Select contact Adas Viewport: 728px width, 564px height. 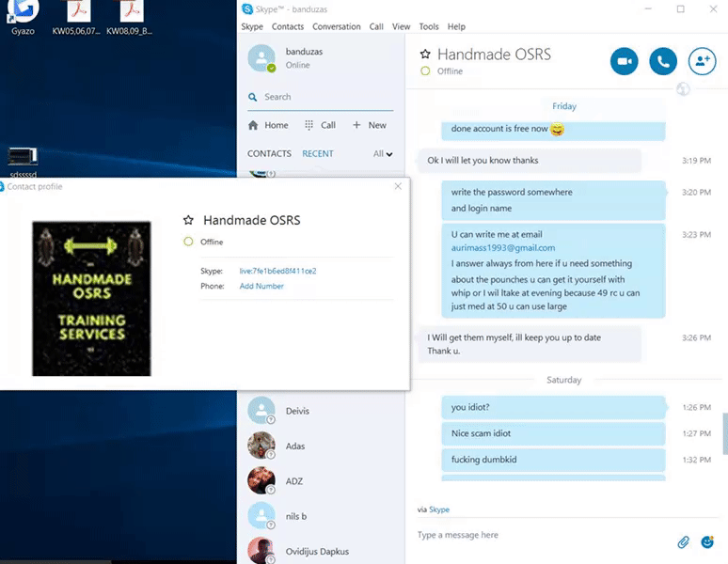click(321, 446)
